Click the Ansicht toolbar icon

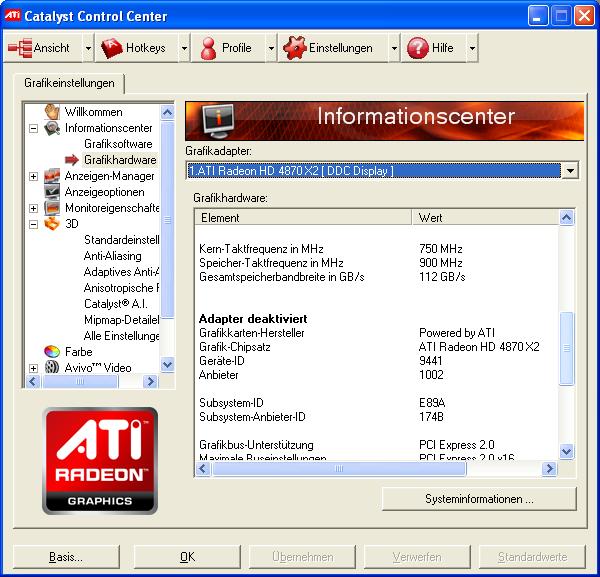[x=20, y=48]
